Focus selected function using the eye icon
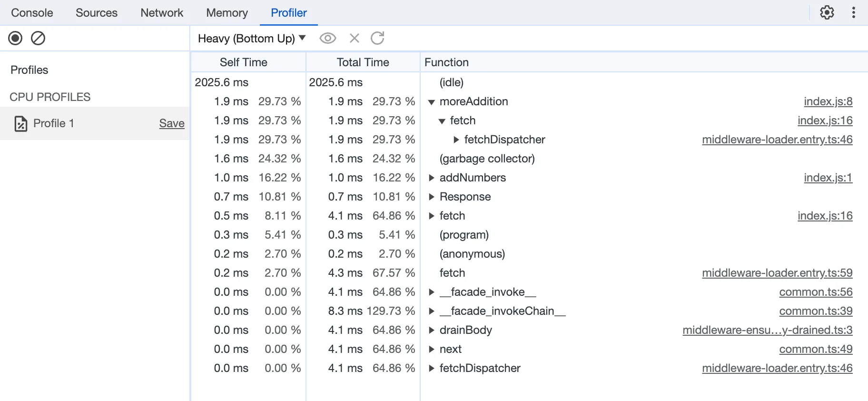This screenshot has height=401, width=868. coord(327,38)
